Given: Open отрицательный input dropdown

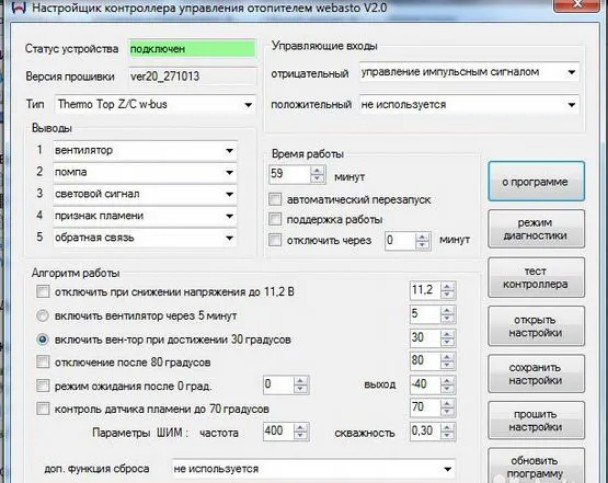Looking at the screenshot, I should (469, 72).
